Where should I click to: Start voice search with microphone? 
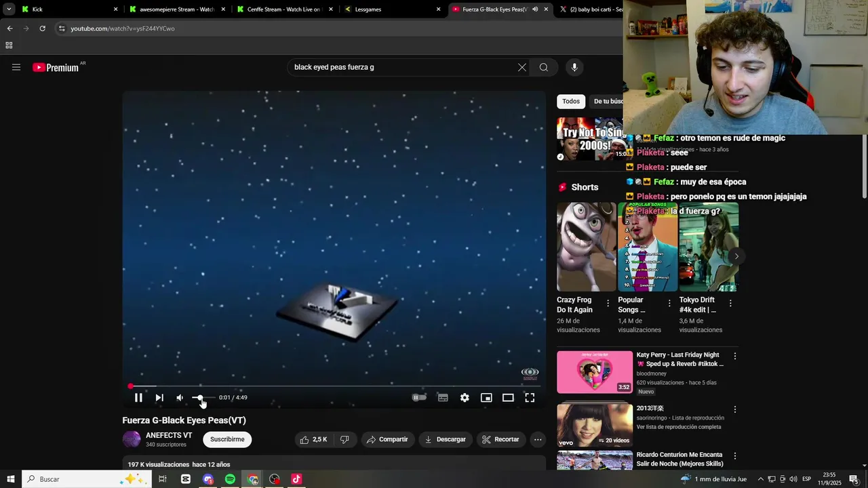click(574, 67)
